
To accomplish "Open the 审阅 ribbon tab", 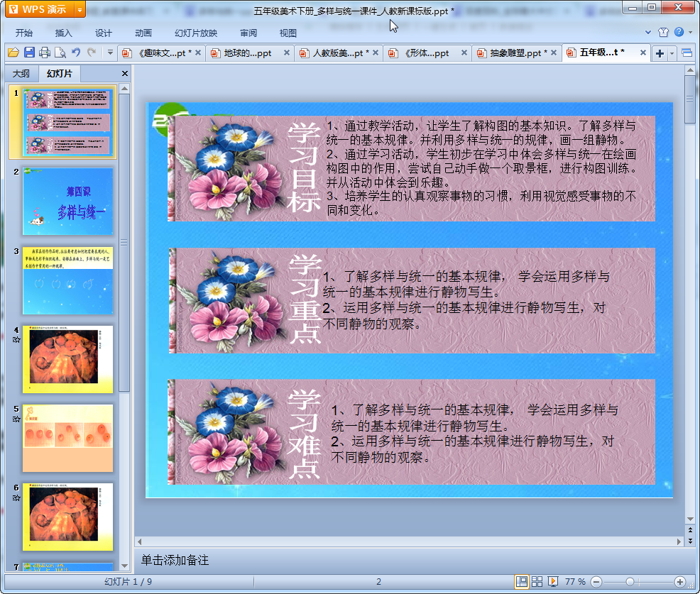I will pos(248,33).
